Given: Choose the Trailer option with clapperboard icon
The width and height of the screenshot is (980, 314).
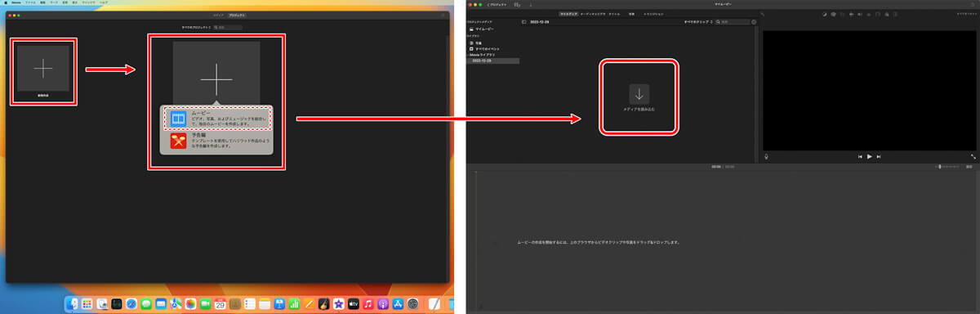Looking at the screenshot, I should point(217,141).
